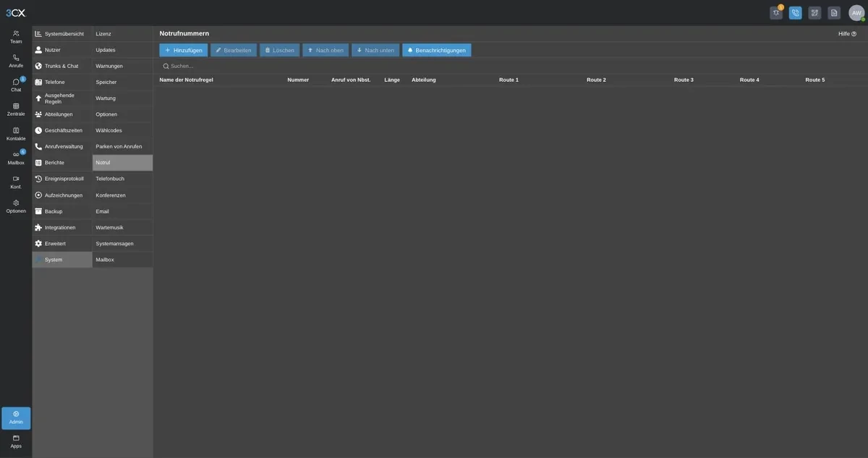Click the document icon in the top bar
The height and width of the screenshot is (458, 868).
[x=834, y=12]
